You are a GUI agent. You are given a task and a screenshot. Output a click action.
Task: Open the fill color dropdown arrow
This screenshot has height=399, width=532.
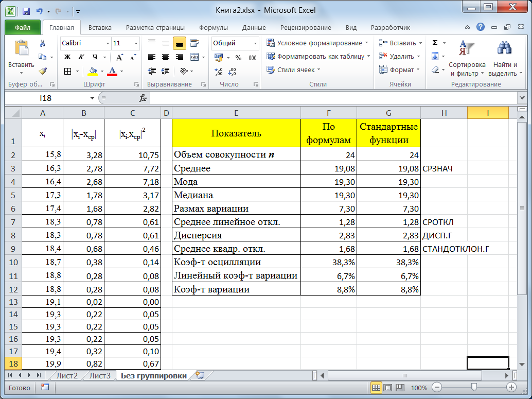[x=102, y=72]
